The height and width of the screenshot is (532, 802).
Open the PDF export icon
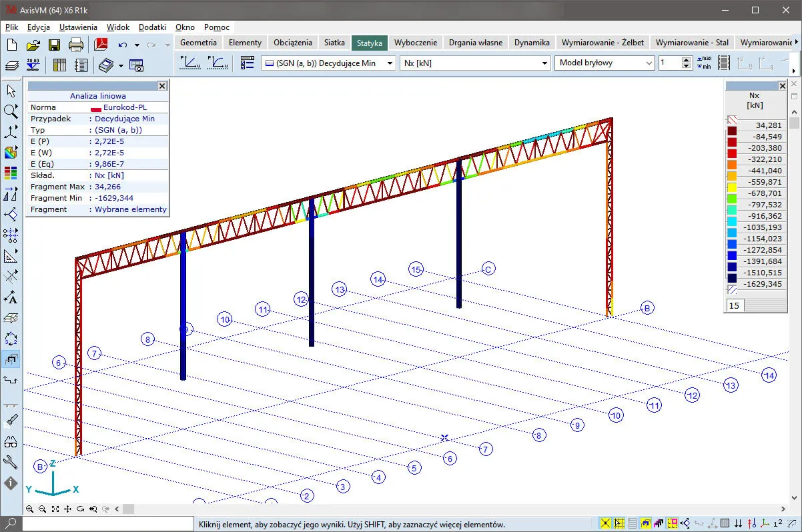click(x=100, y=45)
